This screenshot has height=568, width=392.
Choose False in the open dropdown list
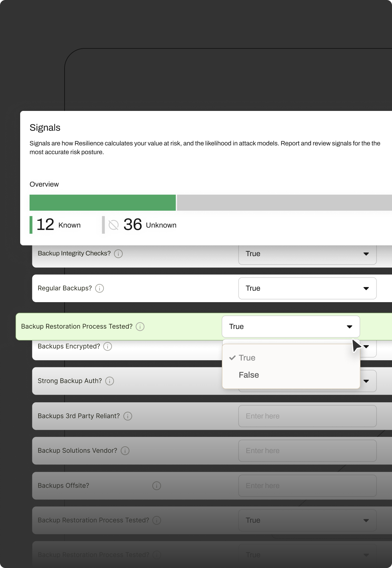pyautogui.click(x=249, y=375)
